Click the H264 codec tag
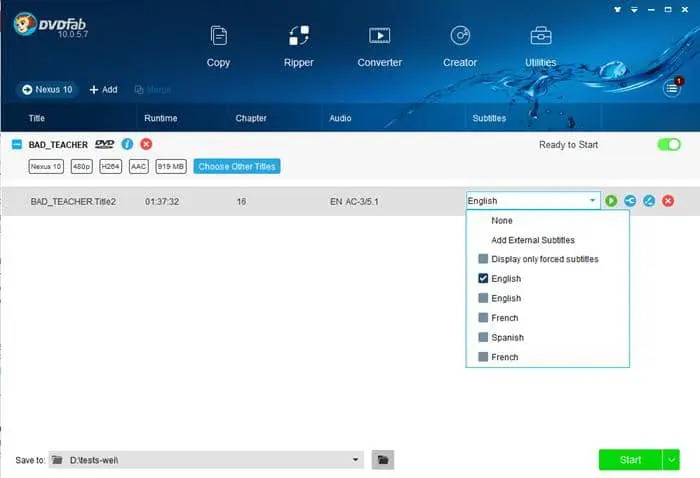 pos(110,166)
